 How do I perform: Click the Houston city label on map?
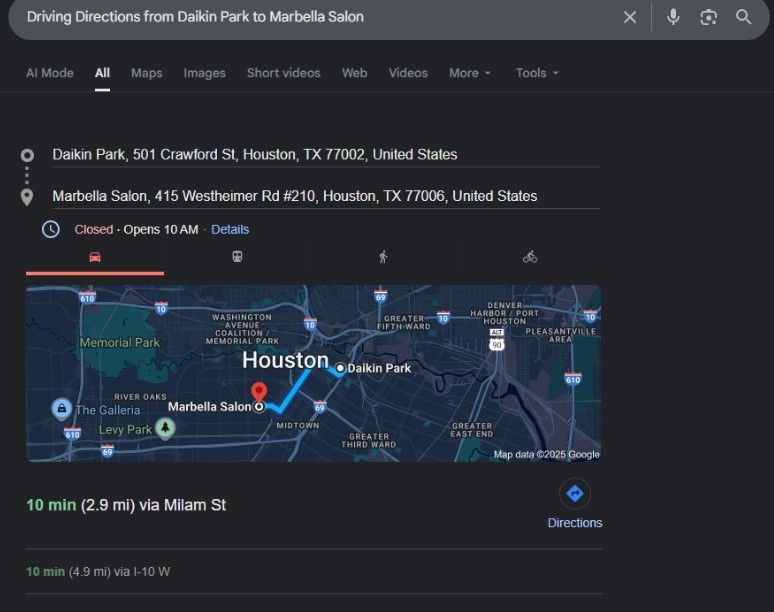(x=285, y=360)
